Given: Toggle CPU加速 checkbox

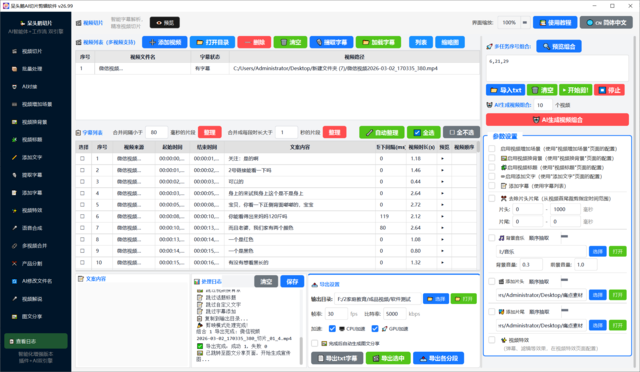Looking at the screenshot, I should 332,329.
